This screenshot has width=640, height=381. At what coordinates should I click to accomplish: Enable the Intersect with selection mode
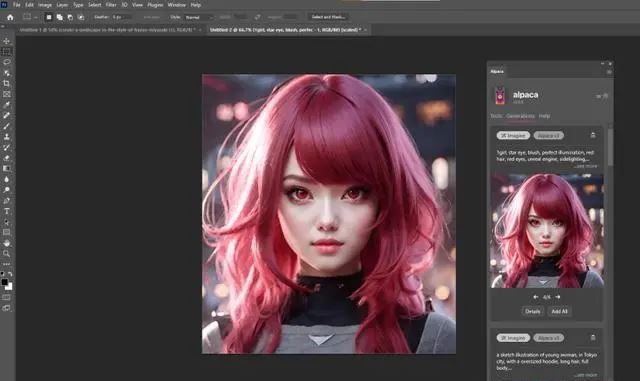[x=81, y=17]
